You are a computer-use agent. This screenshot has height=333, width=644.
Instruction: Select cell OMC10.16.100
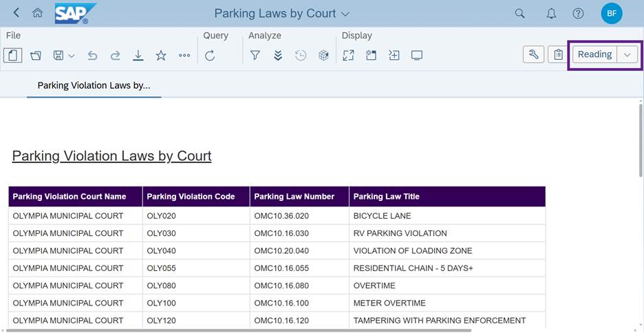click(x=299, y=303)
